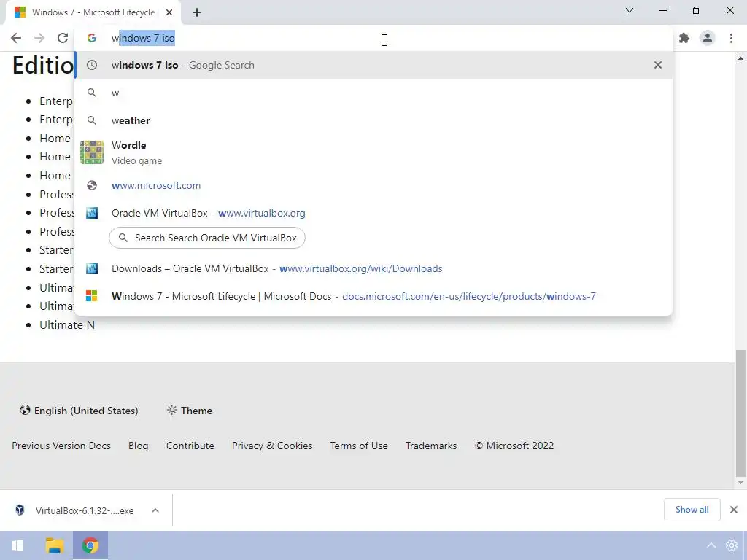Viewport: 747px width, 560px height.
Task: Open the tab search chevron in the title bar
Action: [x=630, y=10]
